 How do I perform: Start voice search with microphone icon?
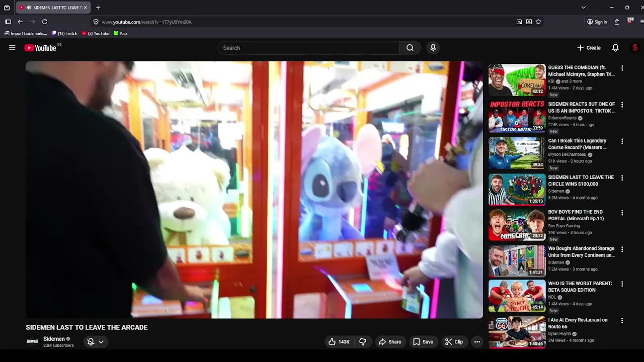pos(433,48)
